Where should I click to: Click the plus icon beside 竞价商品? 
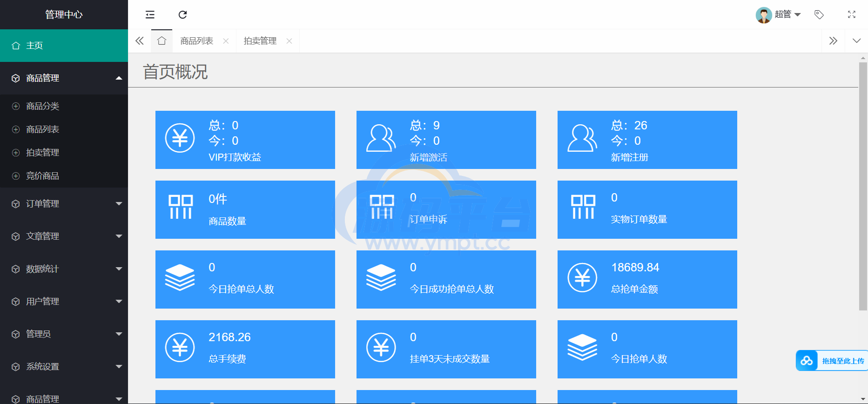pos(16,176)
